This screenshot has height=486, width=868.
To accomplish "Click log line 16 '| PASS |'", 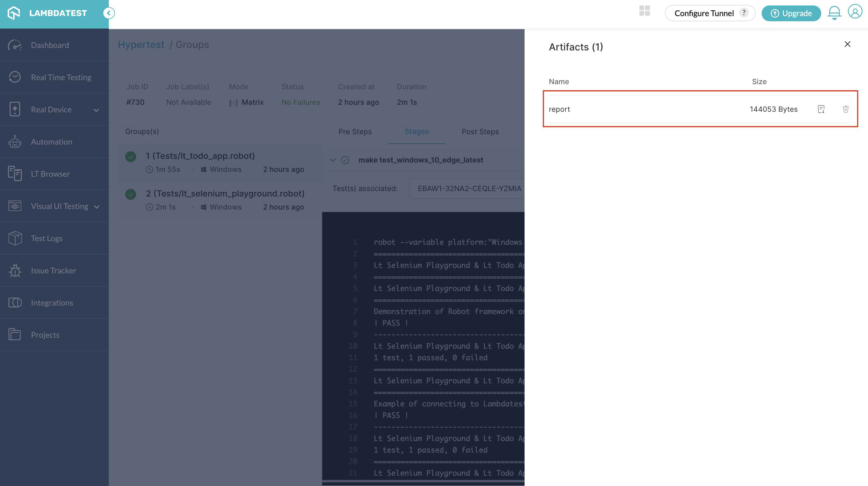I will coord(391,415).
